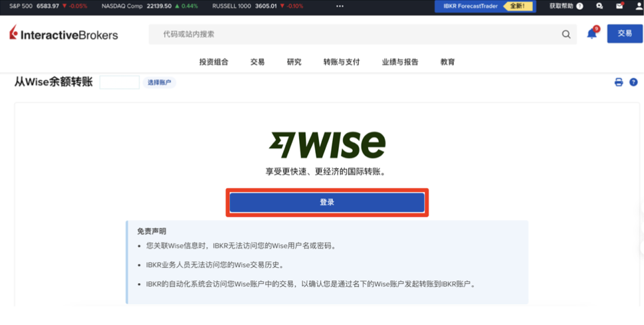Click the print page icon
This screenshot has height=325, width=644.
pyautogui.click(x=619, y=82)
